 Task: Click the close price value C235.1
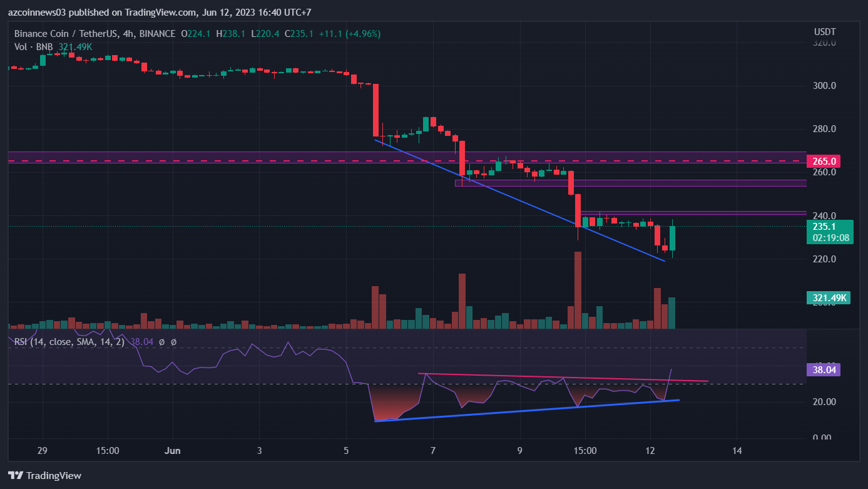click(x=300, y=34)
